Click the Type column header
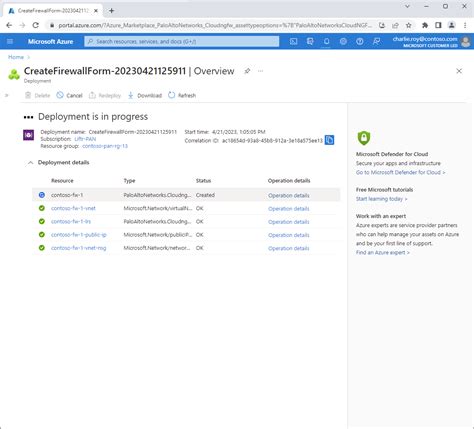Viewport: 474px width, 429px height. [129, 181]
